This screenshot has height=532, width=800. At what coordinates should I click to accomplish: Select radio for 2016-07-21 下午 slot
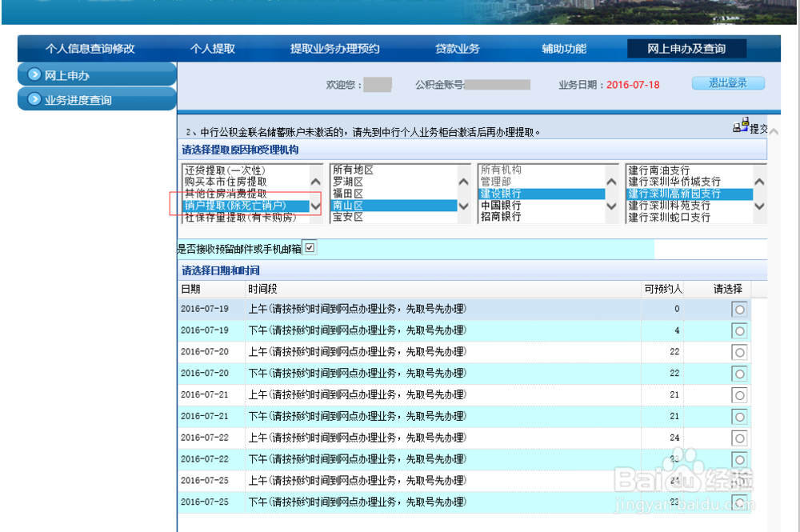pos(739,417)
